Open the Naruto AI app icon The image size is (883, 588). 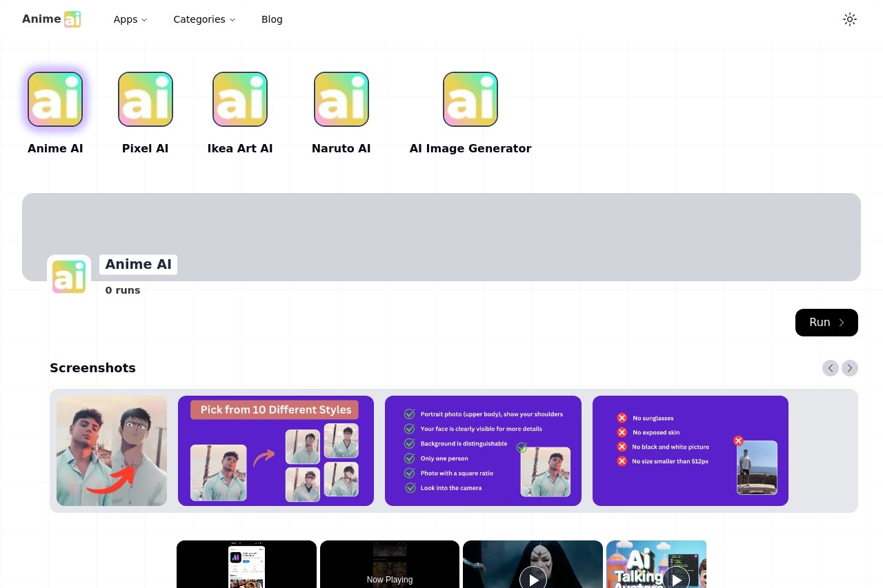pyautogui.click(x=341, y=99)
